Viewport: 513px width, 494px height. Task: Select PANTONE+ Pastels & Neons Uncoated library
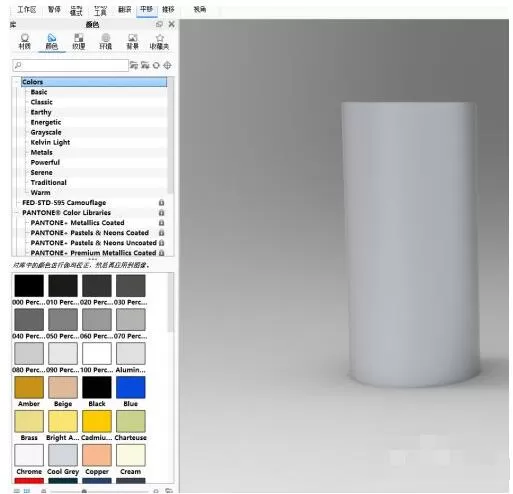click(x=93, y=243)
